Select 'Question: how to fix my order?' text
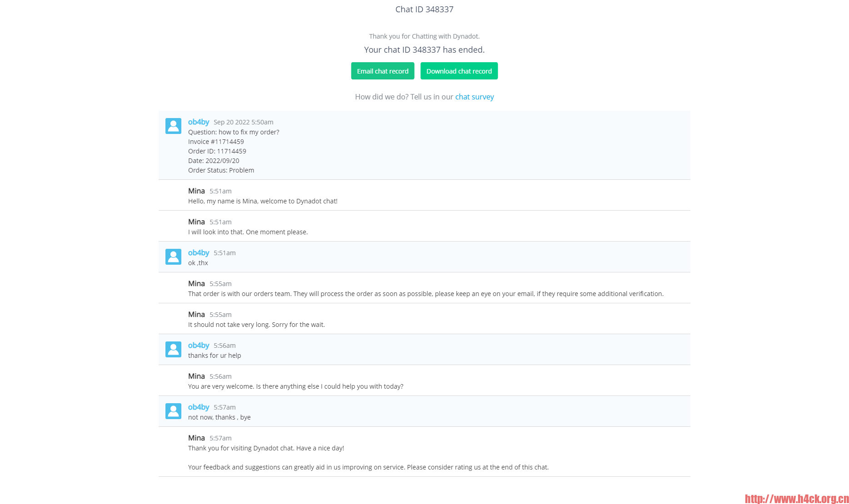This screenshot has height=504, width=849. click(x=234, y=132)
